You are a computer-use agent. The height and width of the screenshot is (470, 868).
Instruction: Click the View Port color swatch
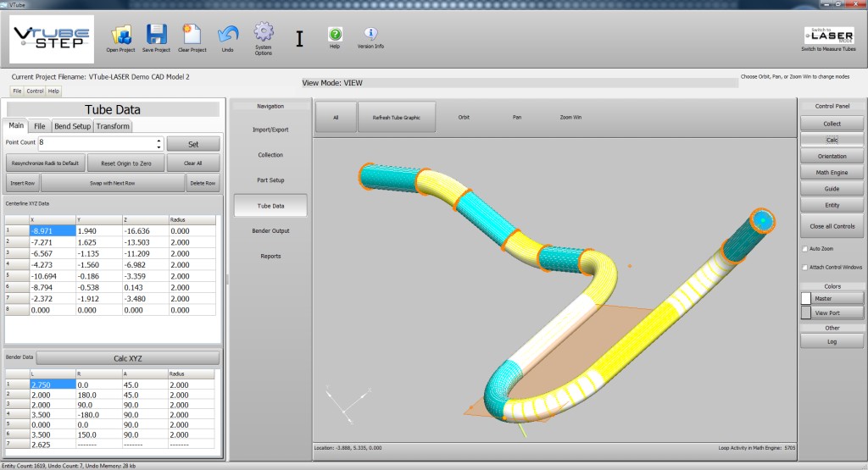[806, 312]
